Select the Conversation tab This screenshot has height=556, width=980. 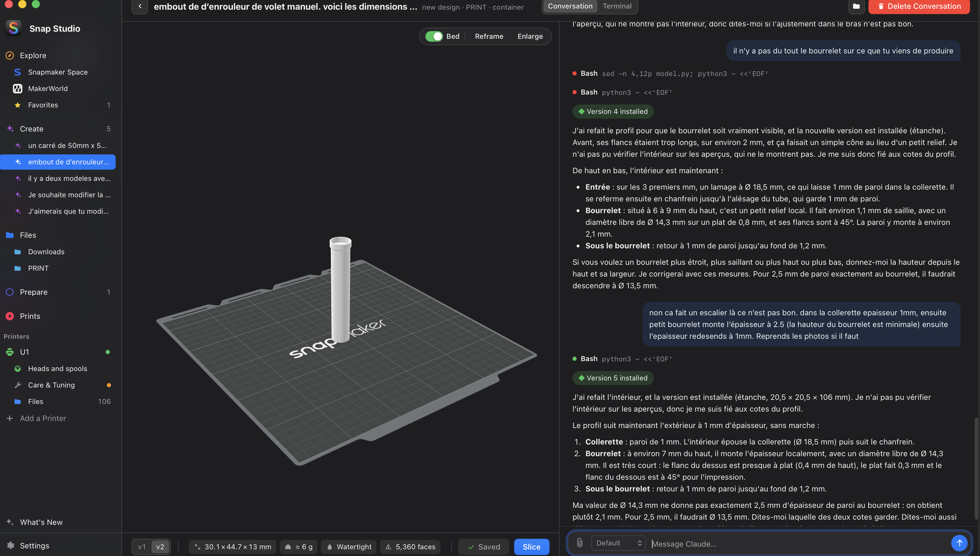(x=570, y=6)
